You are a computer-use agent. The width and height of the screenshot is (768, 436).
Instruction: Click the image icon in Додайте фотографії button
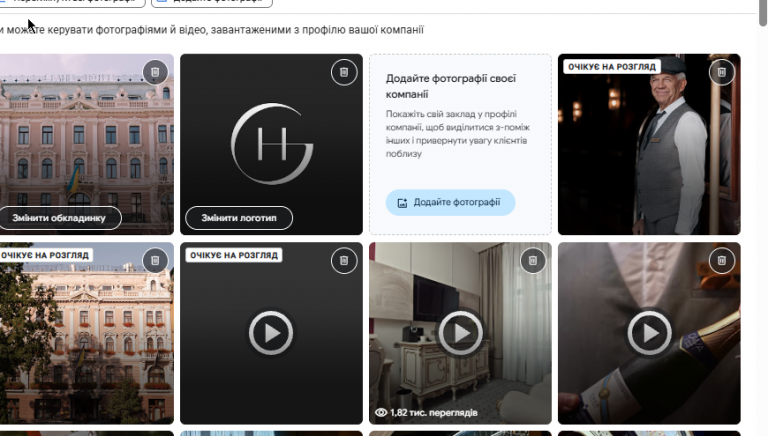[x=402, y=203]
